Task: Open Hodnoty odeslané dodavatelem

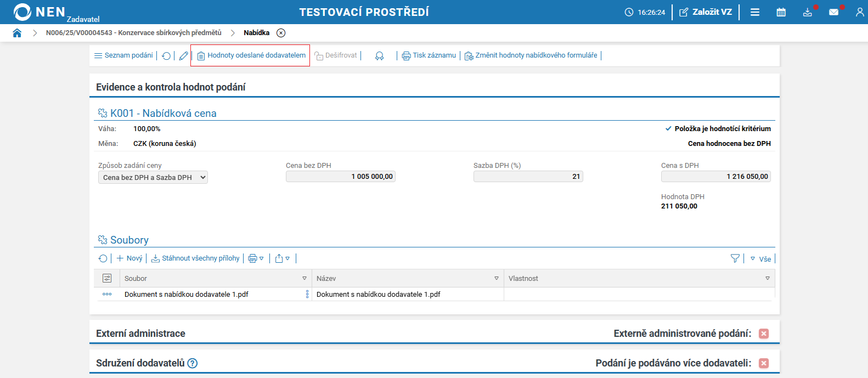Action: click(x=251, y=55)
